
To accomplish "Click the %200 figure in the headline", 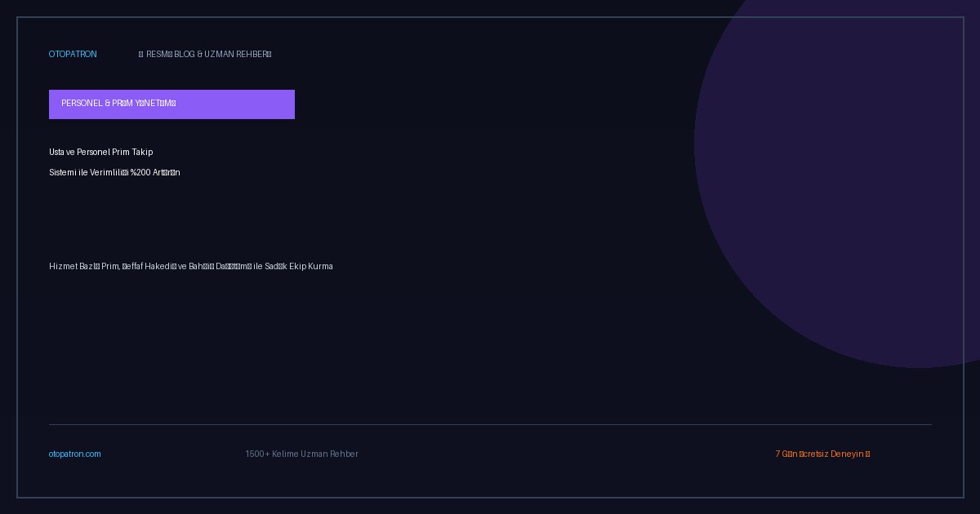I will pyautogui.click(x=140, y=173).
